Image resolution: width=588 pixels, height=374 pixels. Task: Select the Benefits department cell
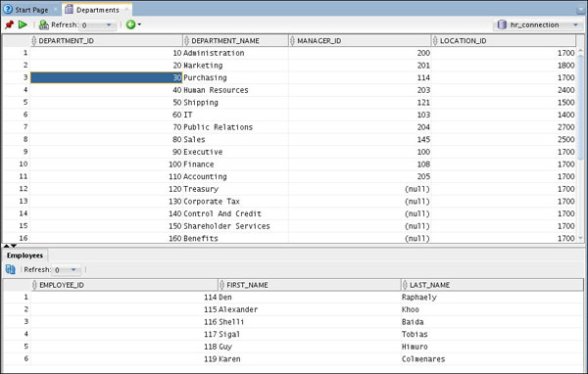pos(235,238)
